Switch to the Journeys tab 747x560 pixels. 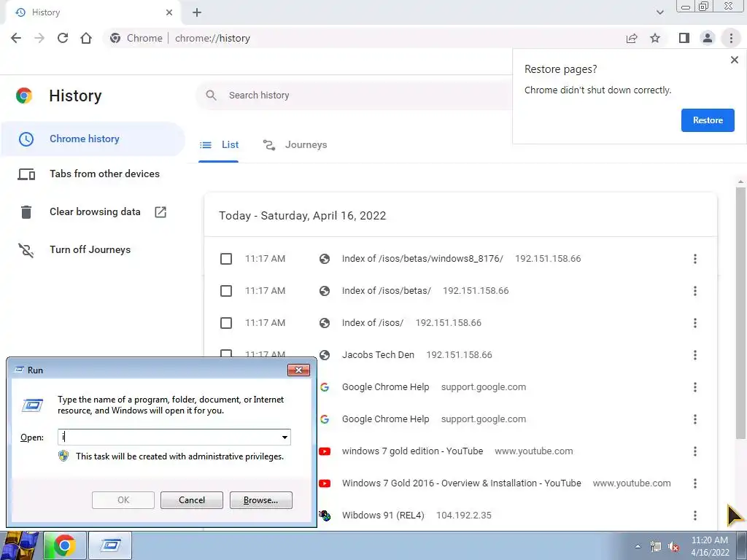coord(295,145)
